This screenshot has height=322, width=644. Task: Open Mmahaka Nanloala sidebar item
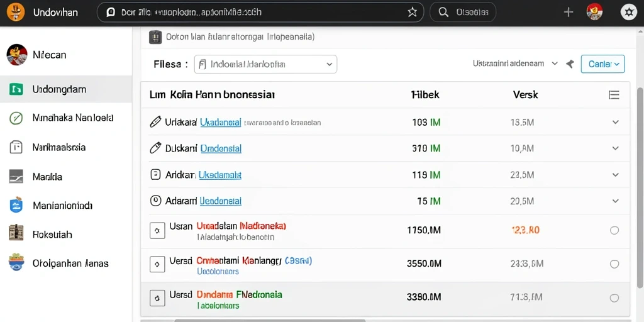(x=65, y=118)
